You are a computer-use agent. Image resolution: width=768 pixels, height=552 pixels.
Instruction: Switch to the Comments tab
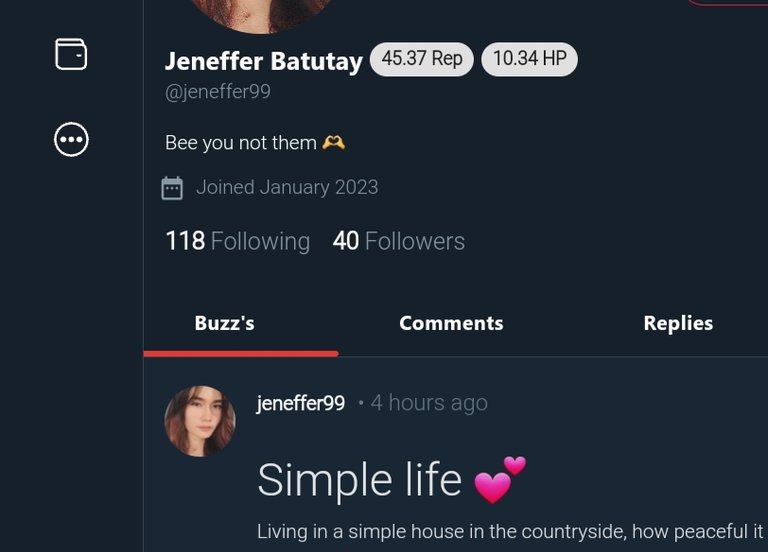pyautogui.click(x=451, y=323)
